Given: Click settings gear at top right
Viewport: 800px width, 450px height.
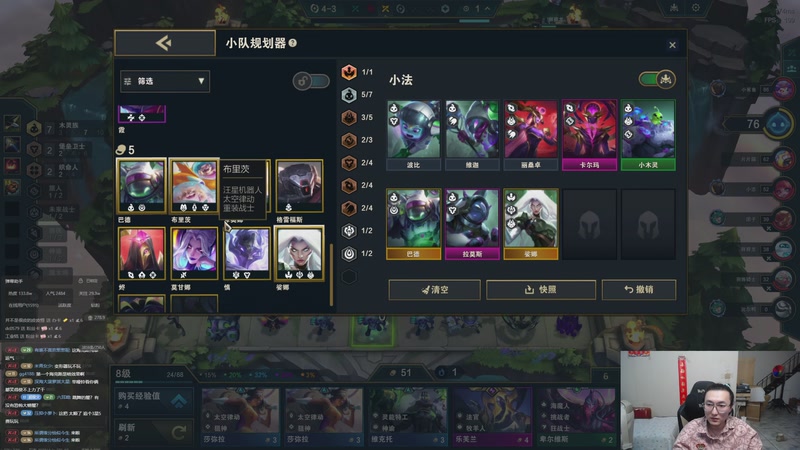Looking at the screenshot, I should (x=696, y=8).
